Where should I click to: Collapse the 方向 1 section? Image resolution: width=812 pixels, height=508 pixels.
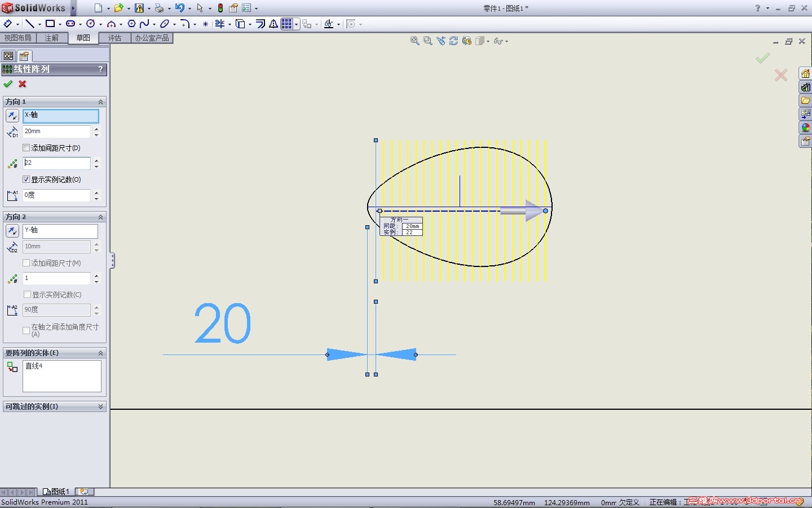(x=101, y=102)
